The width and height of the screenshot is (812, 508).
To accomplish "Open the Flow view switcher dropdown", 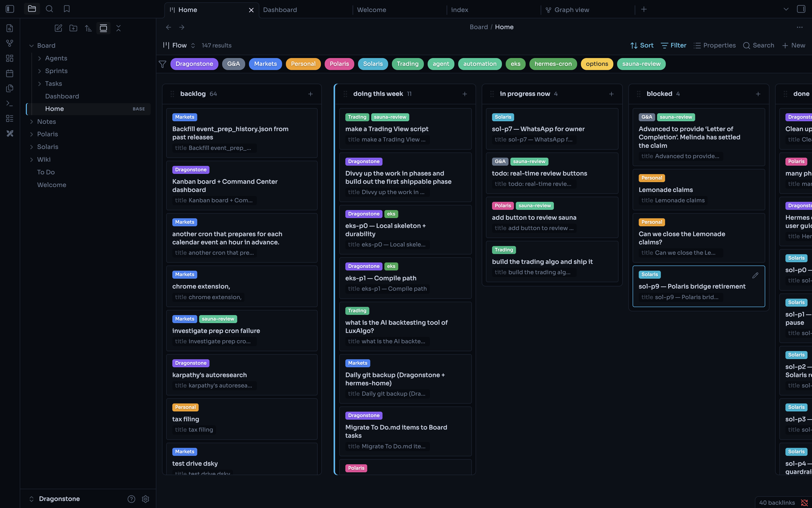I will point(179,45).
